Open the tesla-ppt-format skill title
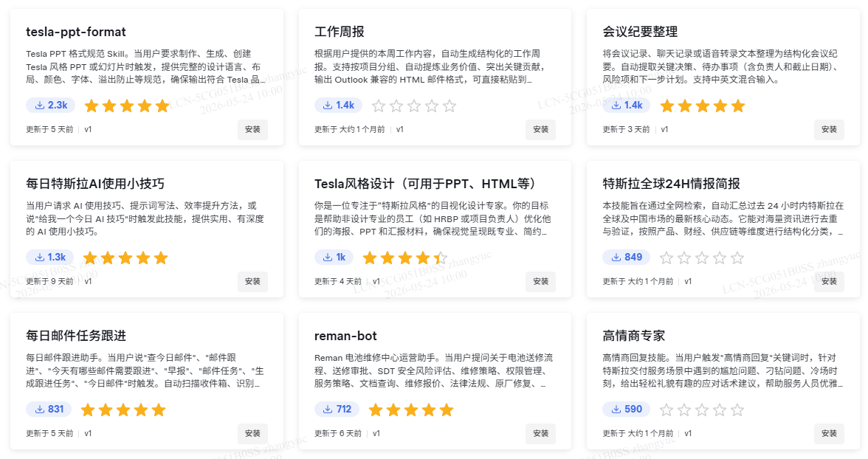The image size is (868, 459). 76,32
